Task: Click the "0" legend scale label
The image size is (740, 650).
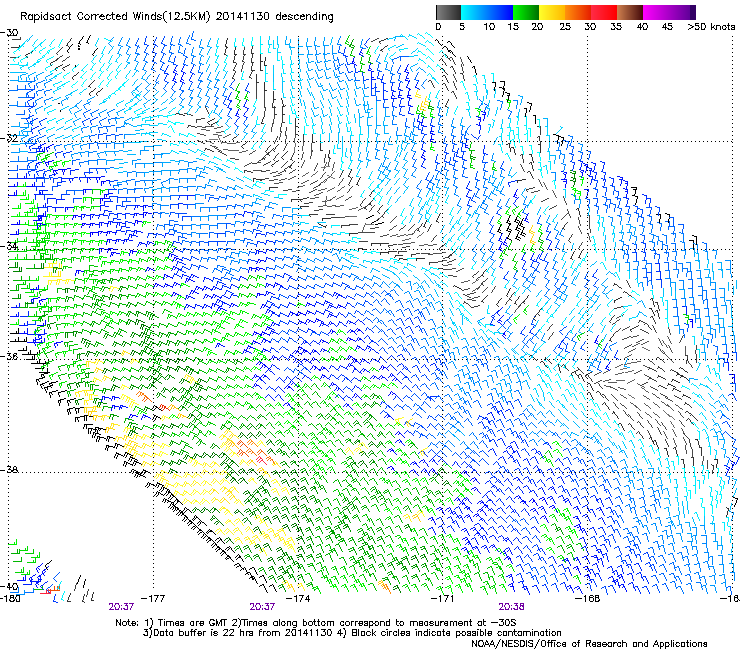Action: (x=438, y=27)
